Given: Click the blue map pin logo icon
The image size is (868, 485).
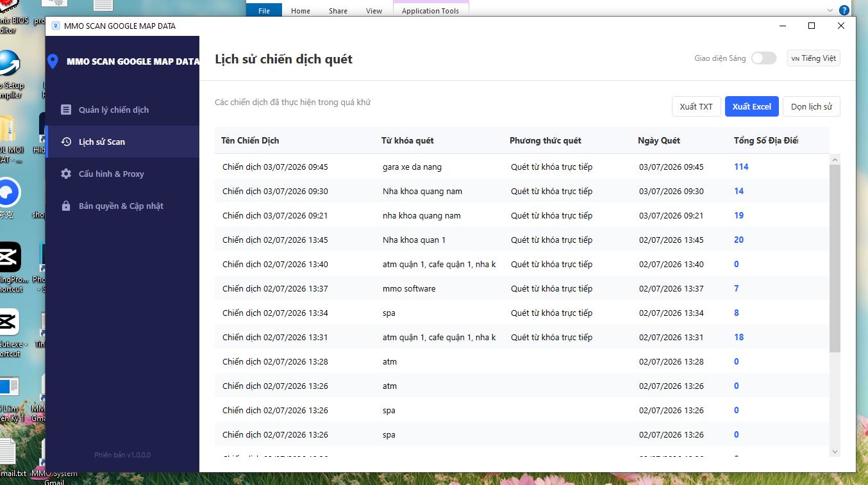Looking at the screenshot, I should (x=53, y=62).
